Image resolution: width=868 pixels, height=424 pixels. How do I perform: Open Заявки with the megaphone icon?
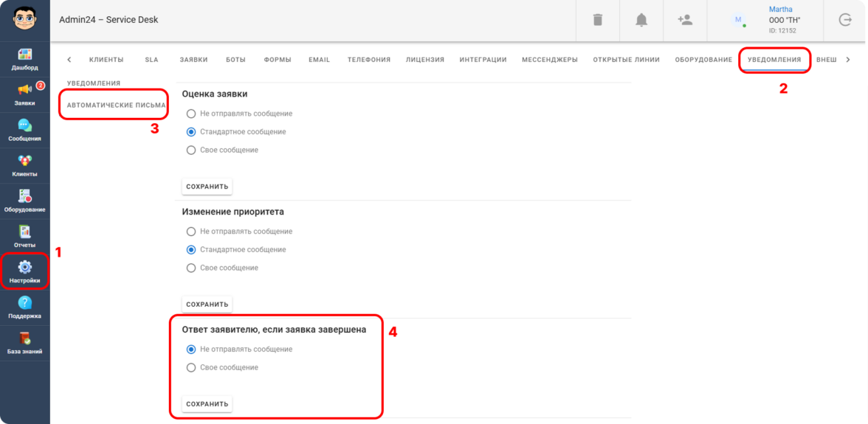coord(25,96)
